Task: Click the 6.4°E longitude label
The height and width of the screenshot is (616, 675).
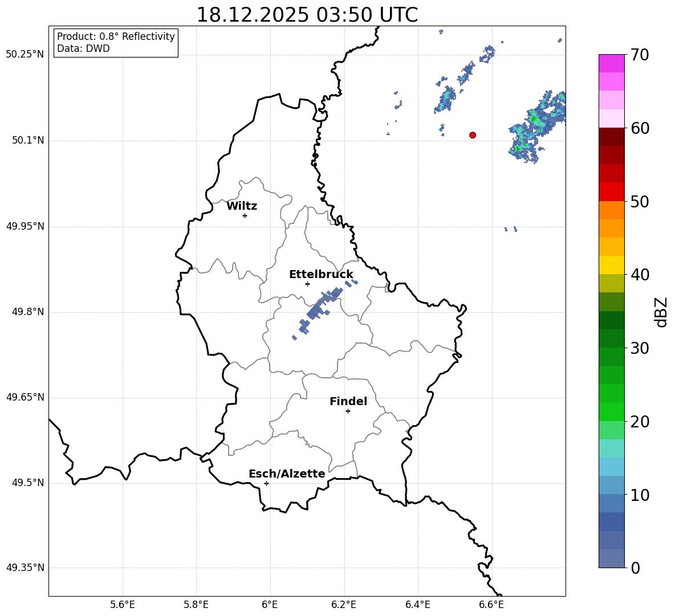Action: click(417, 605)
